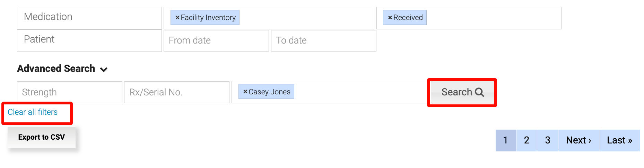
Task: Open user selector beside Casey Jones tag
Action: pyautogui.click(x=360, y=92)
